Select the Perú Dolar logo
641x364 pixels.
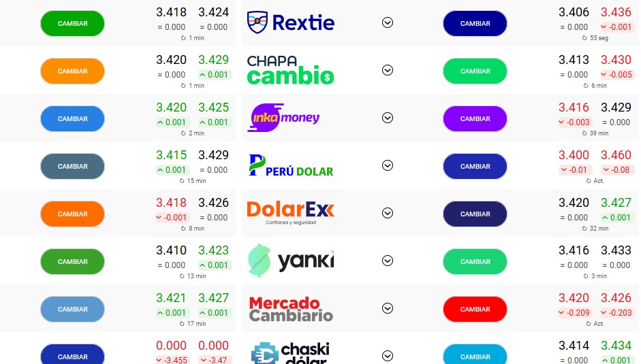coord(291,166)
